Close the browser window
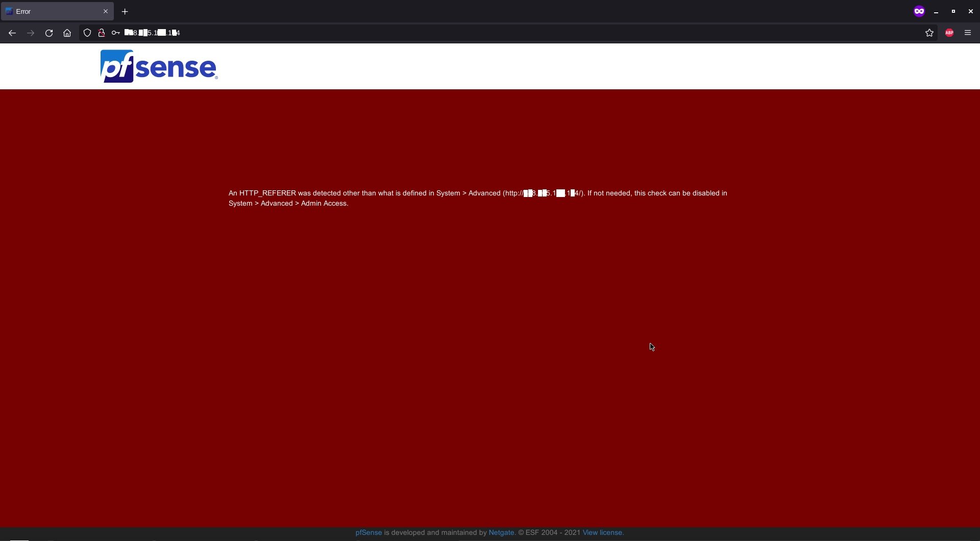Viewport: 980px width, 541px height. coord(971,11)
